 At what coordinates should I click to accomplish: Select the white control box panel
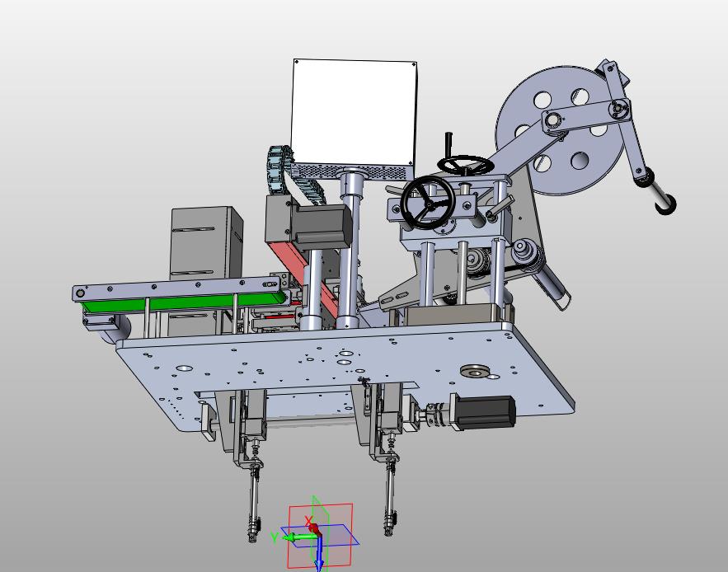pos(354,112)
